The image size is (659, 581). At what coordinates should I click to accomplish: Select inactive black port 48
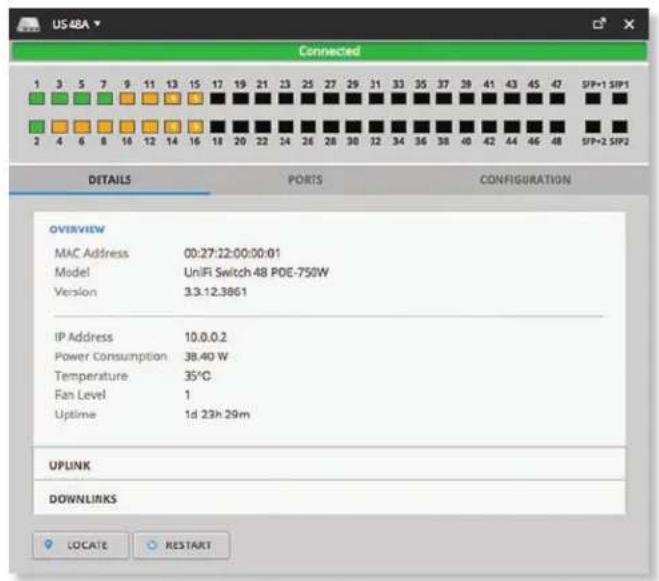pyautogui.click(x=557, y=127)
